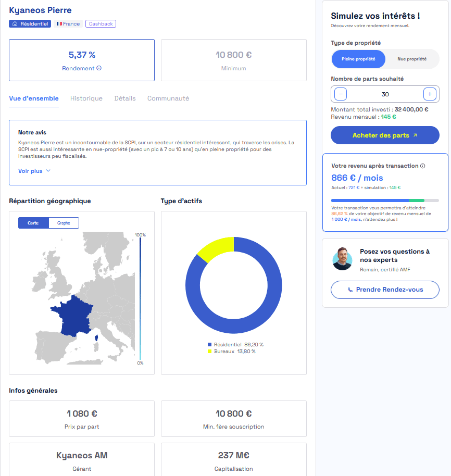Open the Communauté tab

[x=168, y=98]
